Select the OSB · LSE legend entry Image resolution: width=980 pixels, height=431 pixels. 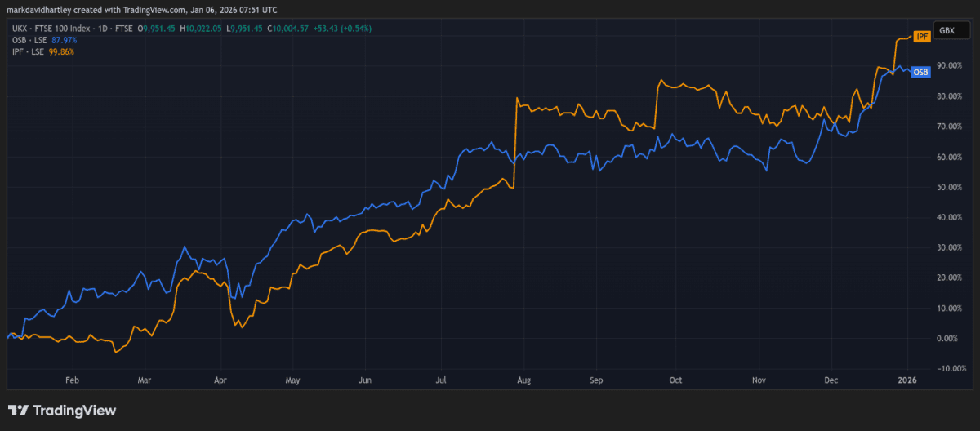24,40
